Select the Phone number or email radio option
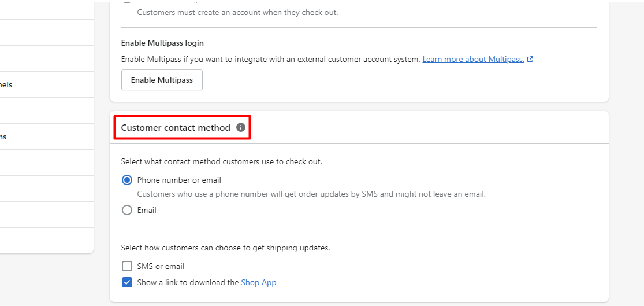Image resolution: width=644 pixels, height=306 pixels. pyautogui.click(x=127, y=180)
